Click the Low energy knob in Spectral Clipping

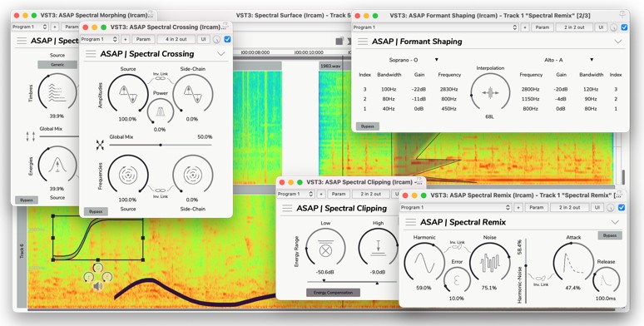pyautogui.click(x=325, y=249)
